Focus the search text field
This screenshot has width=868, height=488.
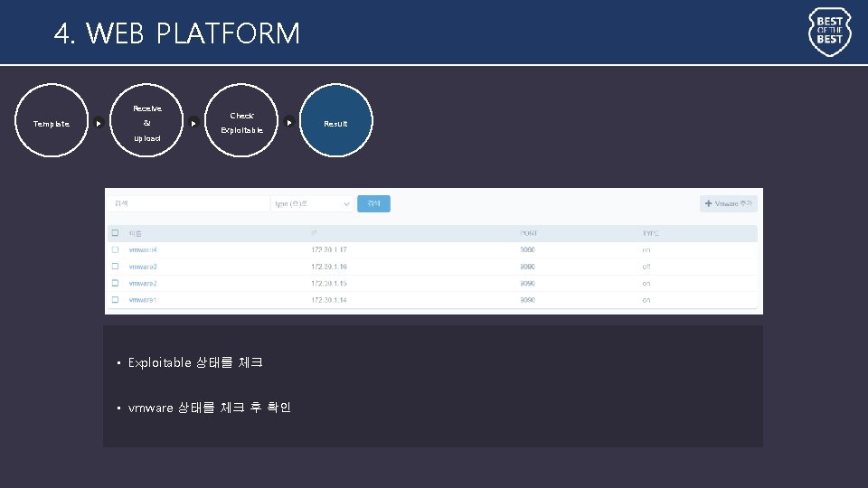pyautogui.click(x=189, y=203)
